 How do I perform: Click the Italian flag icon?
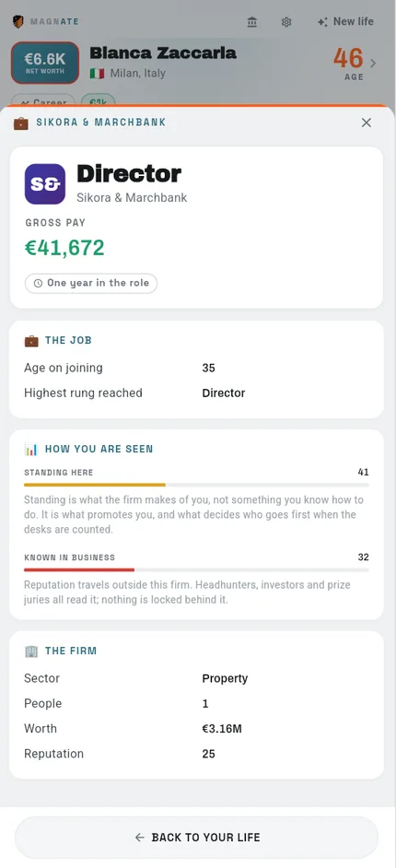click(x=98, y=74)
